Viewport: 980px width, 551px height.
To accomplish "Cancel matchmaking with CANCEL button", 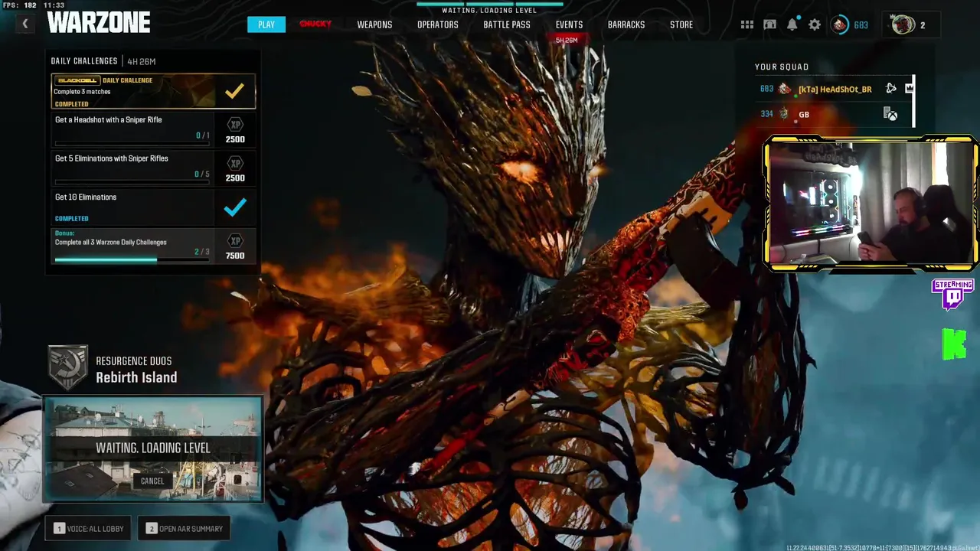I will pos(152,481).
